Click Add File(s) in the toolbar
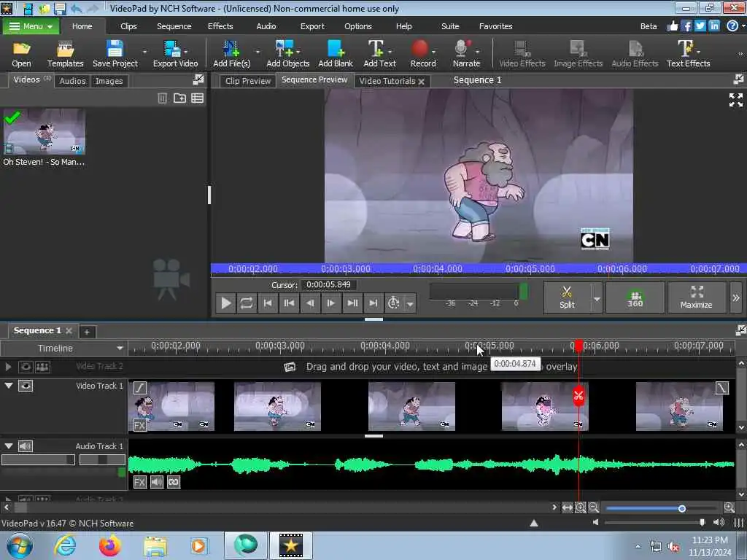Screen dimensions: 747x560 point(231,53)
